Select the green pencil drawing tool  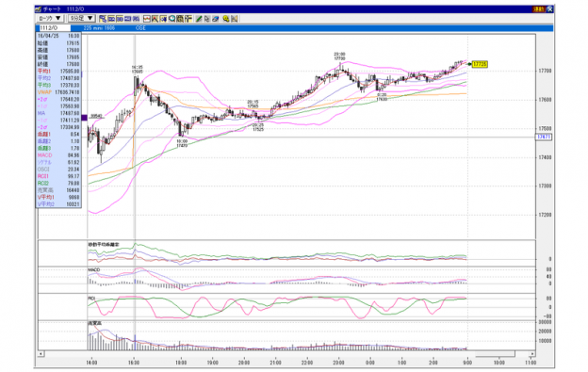coord(199,19)
